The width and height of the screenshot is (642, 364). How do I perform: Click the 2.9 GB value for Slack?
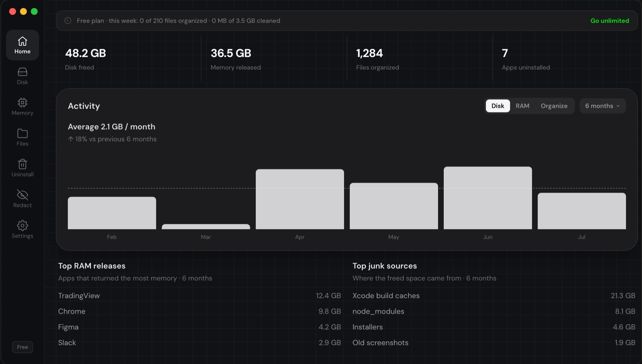(330, 343)
